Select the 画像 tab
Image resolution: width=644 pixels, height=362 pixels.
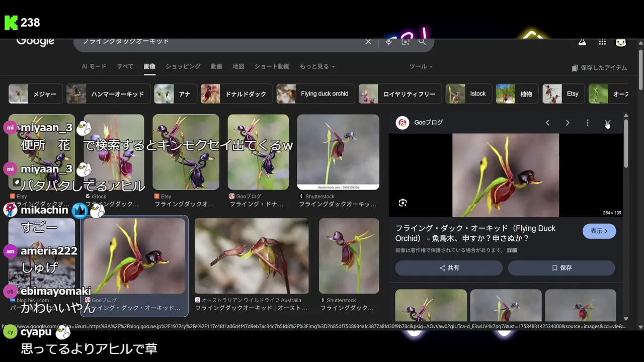[149, 66]
